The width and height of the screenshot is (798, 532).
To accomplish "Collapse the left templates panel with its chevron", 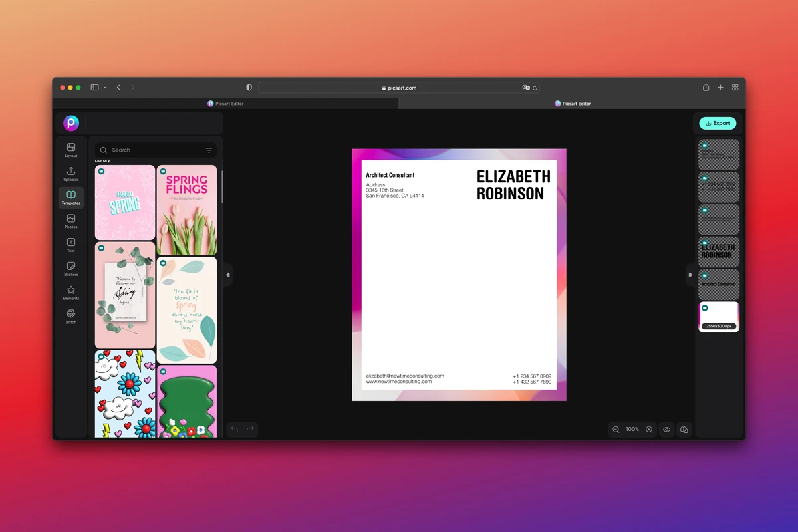I will click(x=227, y=274).
